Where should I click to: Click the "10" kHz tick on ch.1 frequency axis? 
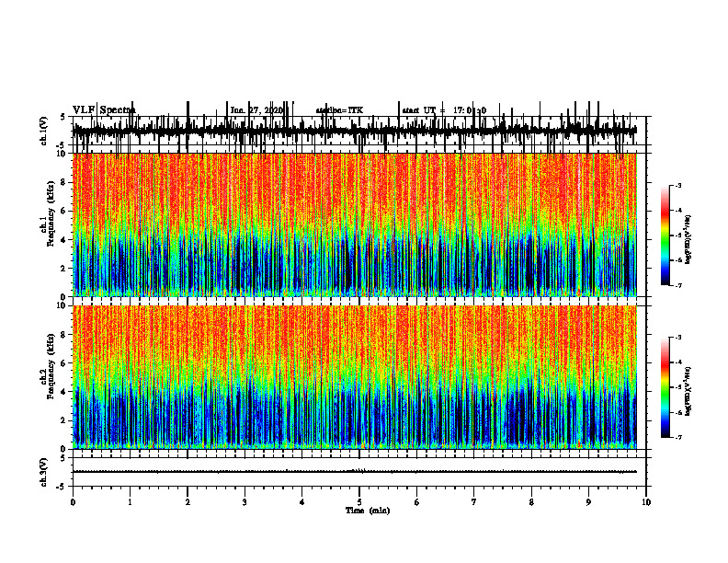click(x=63, y=154)
